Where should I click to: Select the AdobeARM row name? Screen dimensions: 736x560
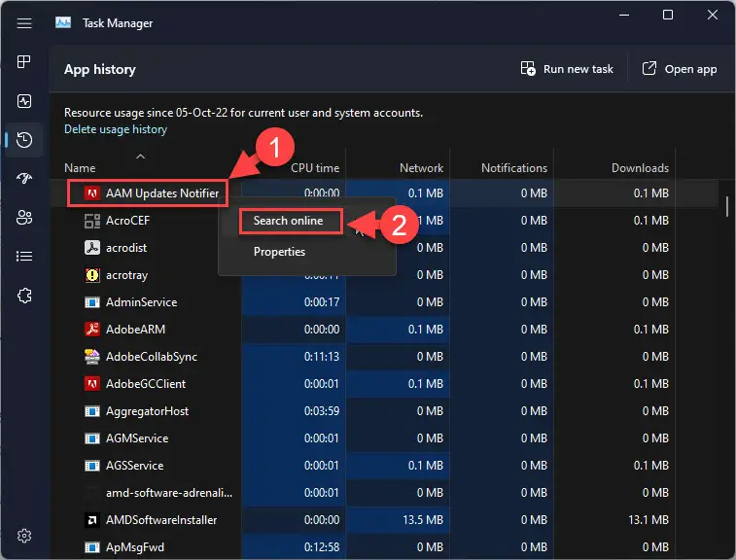(135, 330)
